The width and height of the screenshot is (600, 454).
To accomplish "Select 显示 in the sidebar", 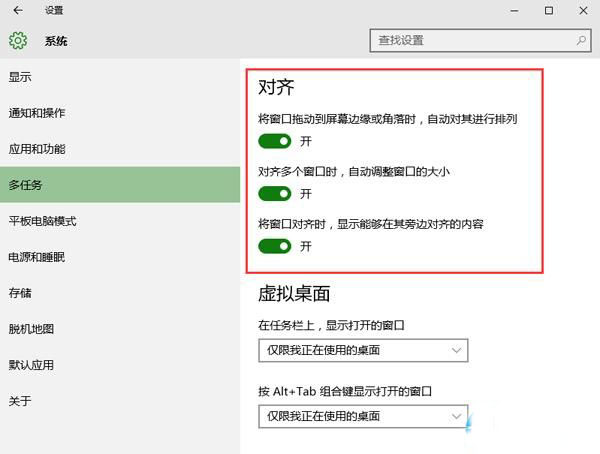I will (20, 77).
